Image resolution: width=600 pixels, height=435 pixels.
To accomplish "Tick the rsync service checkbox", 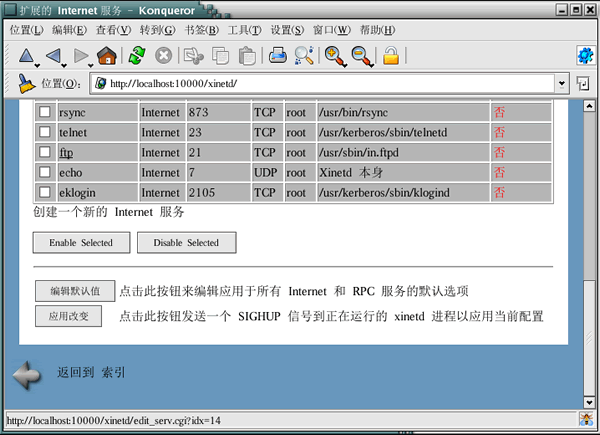I will point(45,112).
